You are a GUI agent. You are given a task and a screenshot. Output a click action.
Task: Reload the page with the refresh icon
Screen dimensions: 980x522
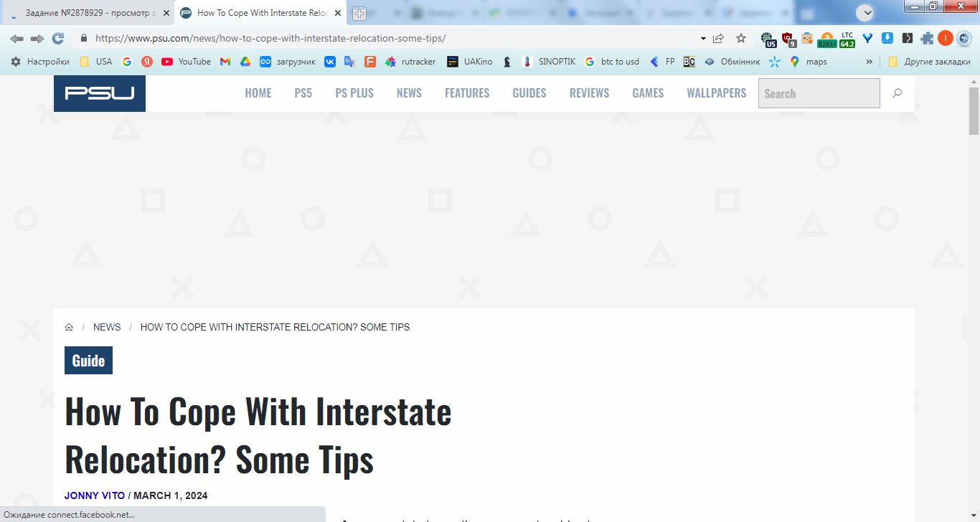coord(58,39)
